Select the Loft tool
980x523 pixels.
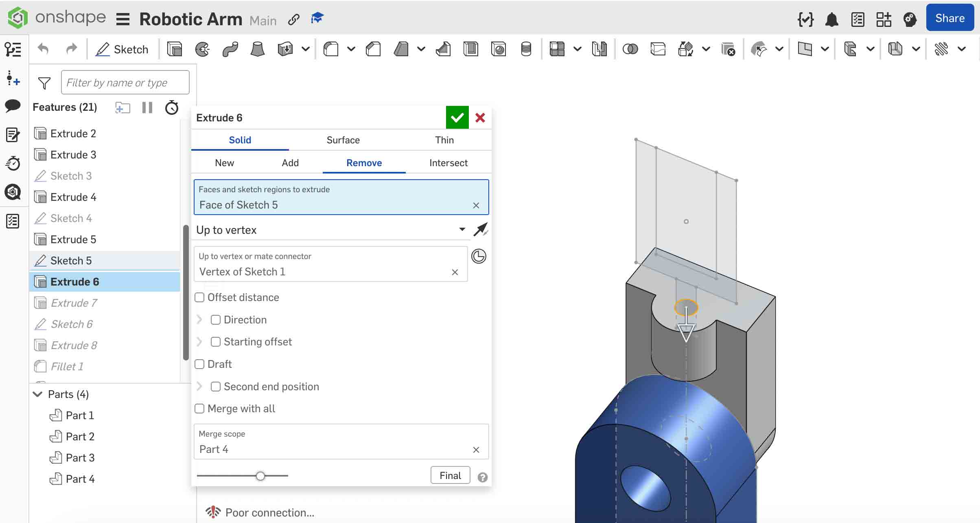256,49
